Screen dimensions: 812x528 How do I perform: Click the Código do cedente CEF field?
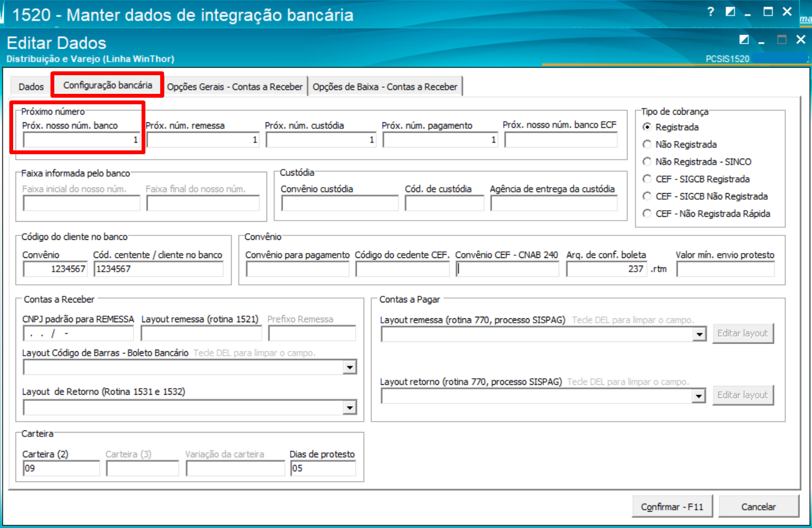(x=402, y=269)
